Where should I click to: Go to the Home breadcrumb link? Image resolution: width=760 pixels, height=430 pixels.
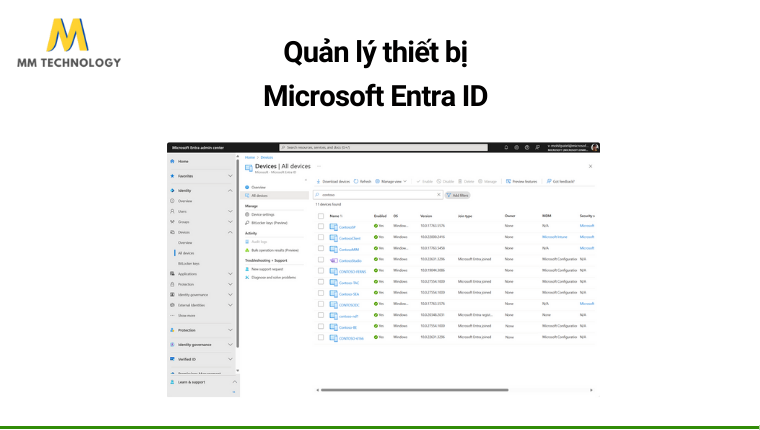click(x=250, y=158)
